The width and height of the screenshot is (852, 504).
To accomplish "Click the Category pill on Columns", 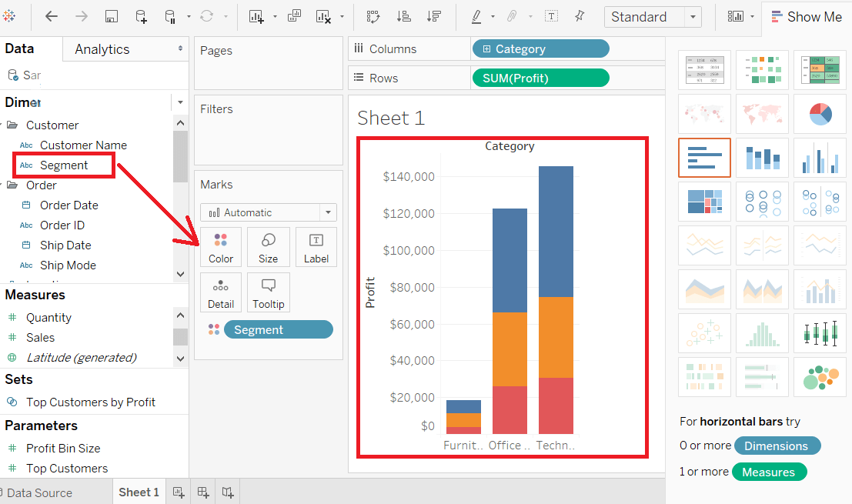I will [x=540, y=49].
